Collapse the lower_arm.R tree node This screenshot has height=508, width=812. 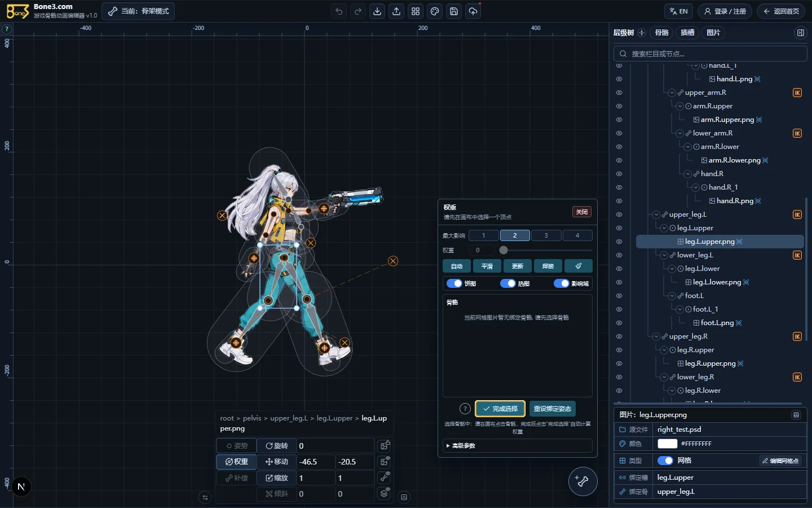679,133
